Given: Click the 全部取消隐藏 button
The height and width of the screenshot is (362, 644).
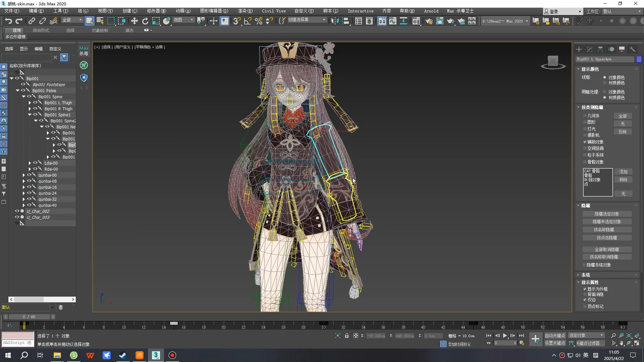Looking at the screenshot, I should point(607,249).
